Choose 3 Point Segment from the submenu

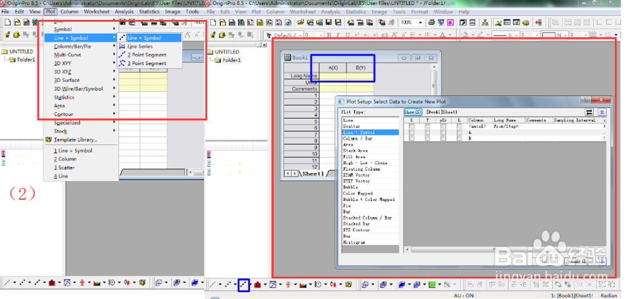tap(150, 63)
